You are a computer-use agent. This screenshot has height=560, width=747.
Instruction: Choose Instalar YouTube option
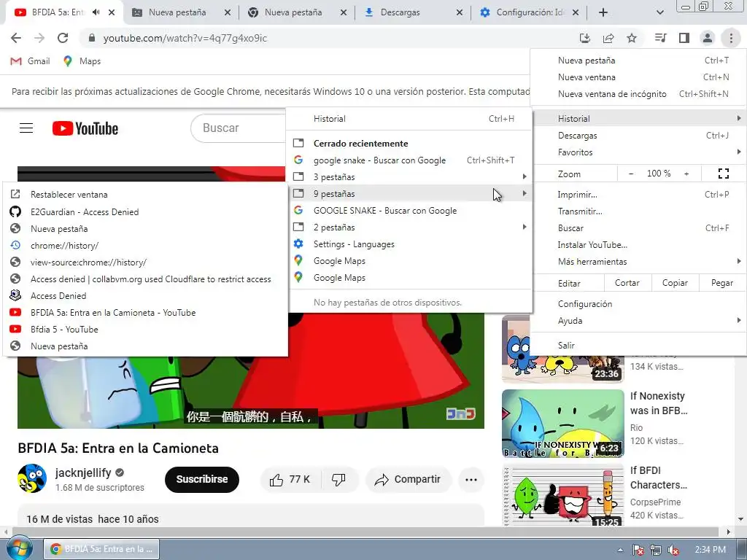(x=638, y=245)
